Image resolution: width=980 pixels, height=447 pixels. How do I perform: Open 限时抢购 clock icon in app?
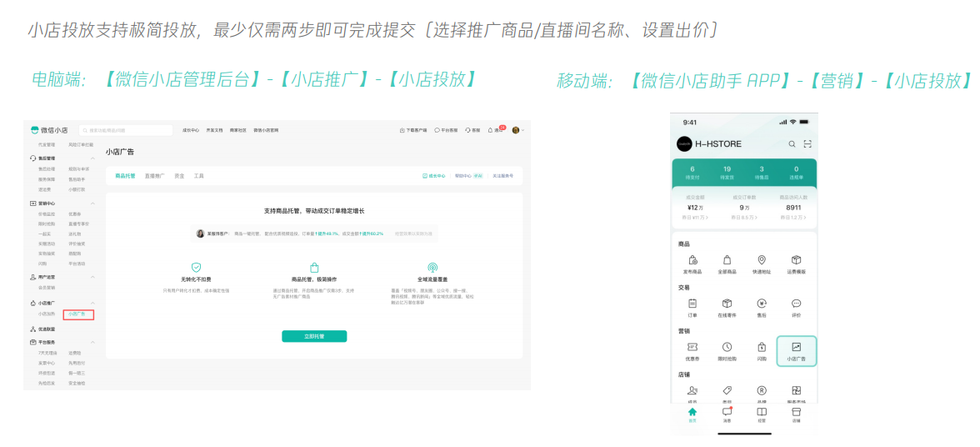click(x=727, y=347)
